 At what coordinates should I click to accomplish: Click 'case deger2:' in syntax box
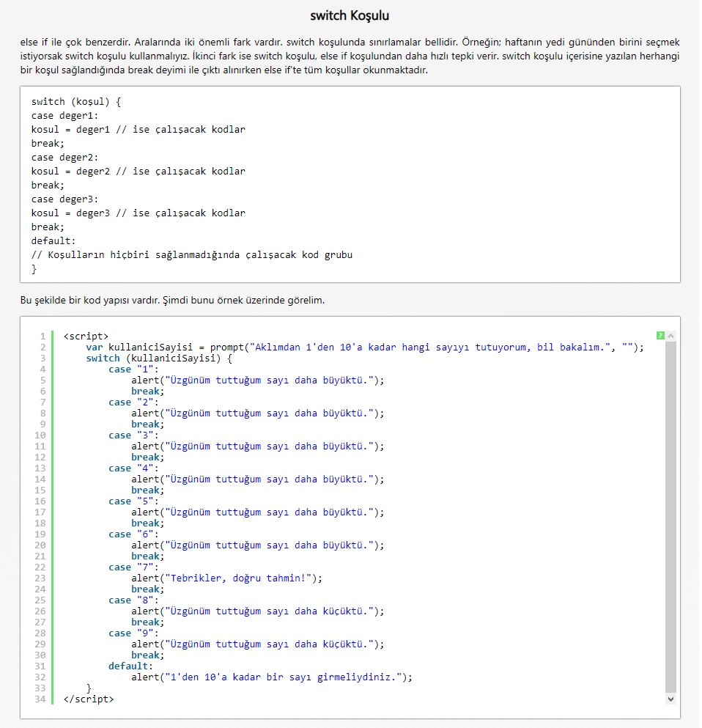click(x=65, y=158)
